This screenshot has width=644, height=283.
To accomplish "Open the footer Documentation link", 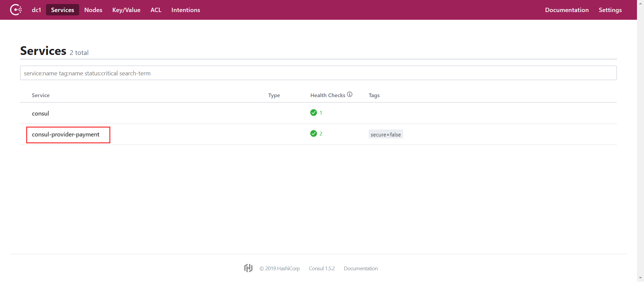I will [x=361, y=269].
